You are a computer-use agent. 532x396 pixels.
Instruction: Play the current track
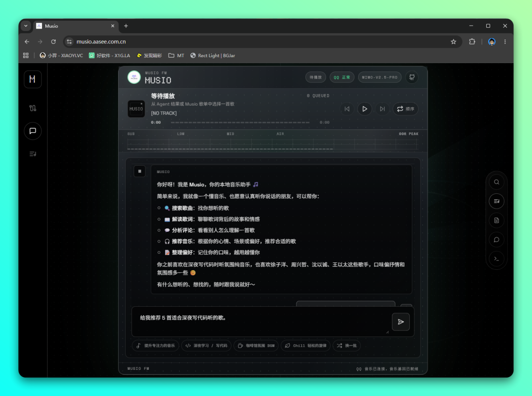click(x=365, y=108)
